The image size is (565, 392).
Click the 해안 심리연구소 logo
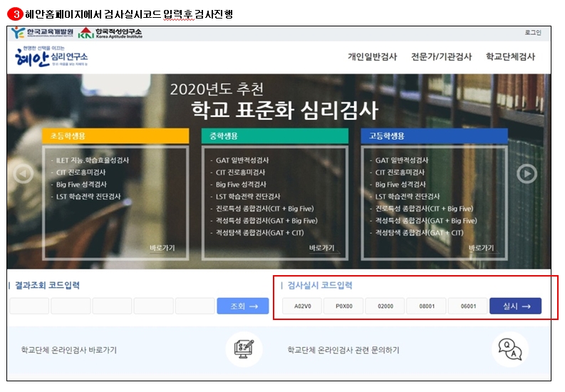51,57
